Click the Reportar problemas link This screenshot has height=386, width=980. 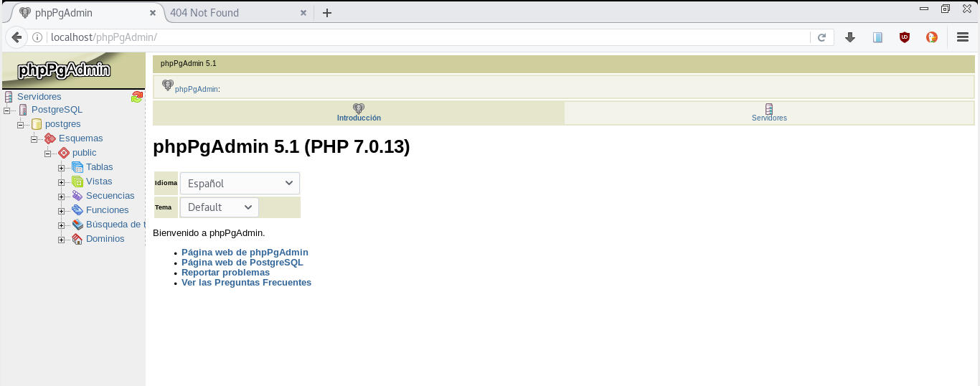(x=225, y=273)
